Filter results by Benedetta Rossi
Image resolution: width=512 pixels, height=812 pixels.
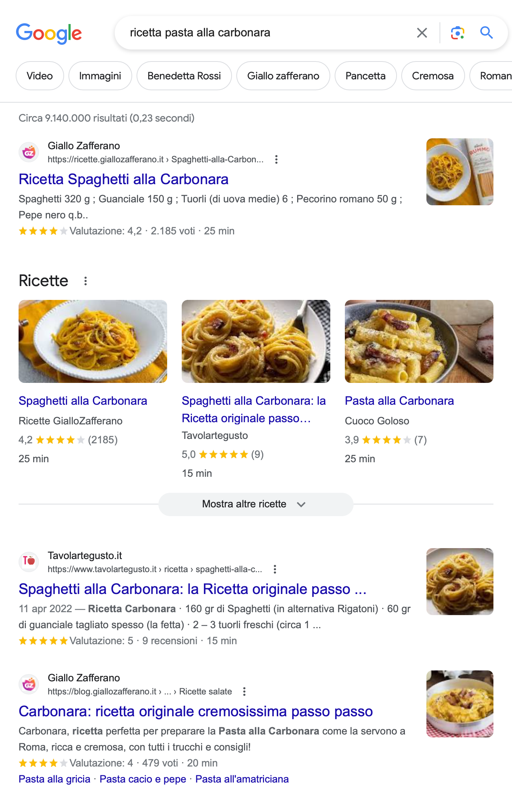(184, 76)
